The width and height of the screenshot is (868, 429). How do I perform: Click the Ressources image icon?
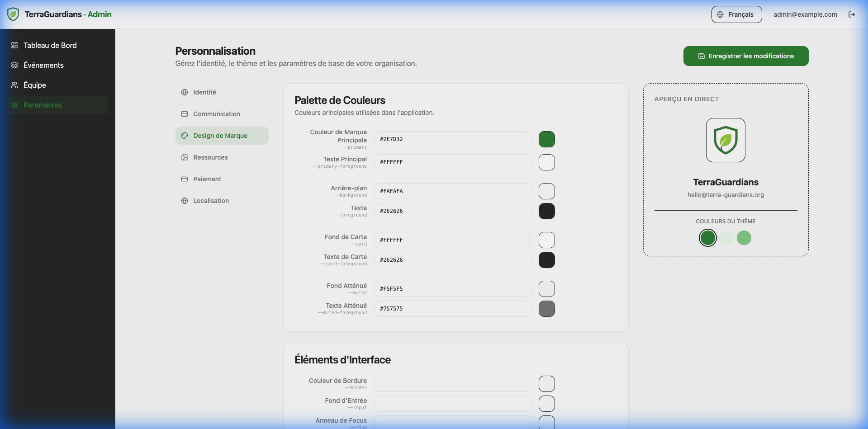[185, 157]
